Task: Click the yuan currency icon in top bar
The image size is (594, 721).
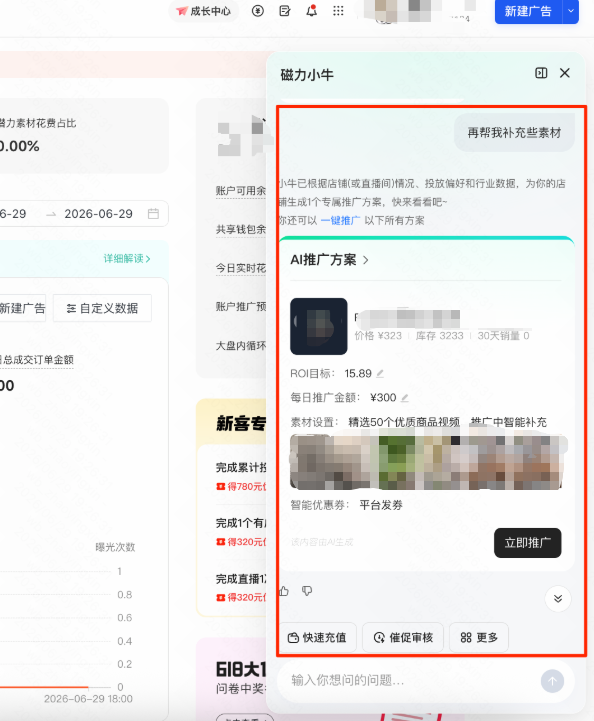Action: 257,11
